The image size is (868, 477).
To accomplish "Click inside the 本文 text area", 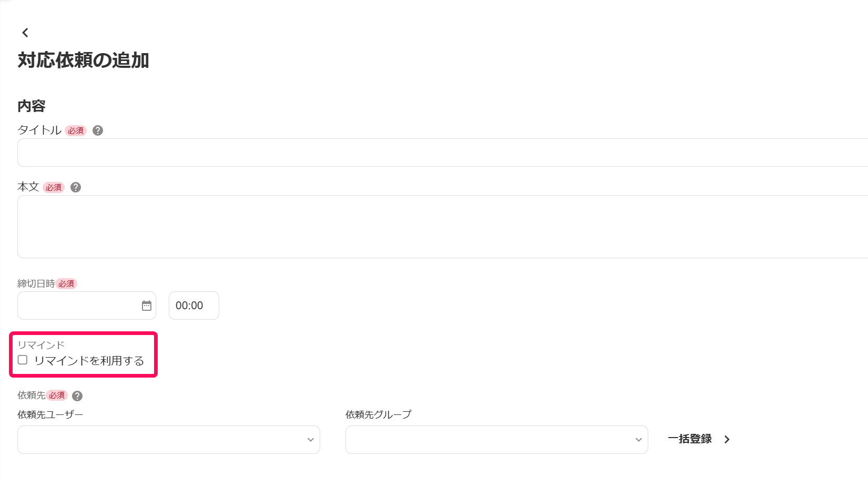I will 421,226.
